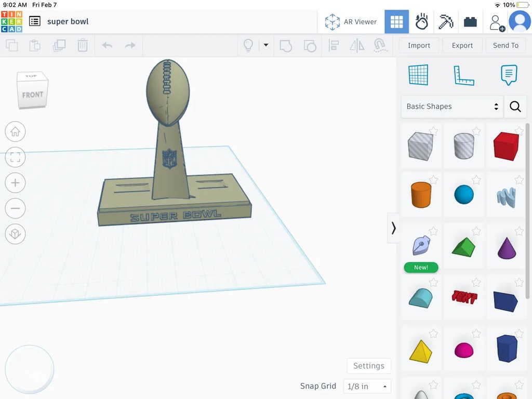Toggle show all lightbulb visibility

(x=248, y=45)
